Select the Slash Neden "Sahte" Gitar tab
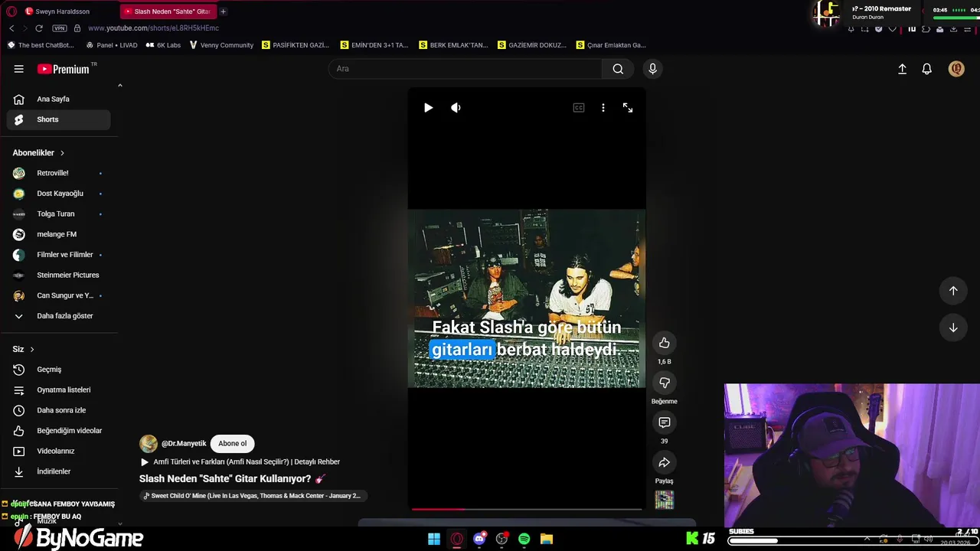 [168, 11]
